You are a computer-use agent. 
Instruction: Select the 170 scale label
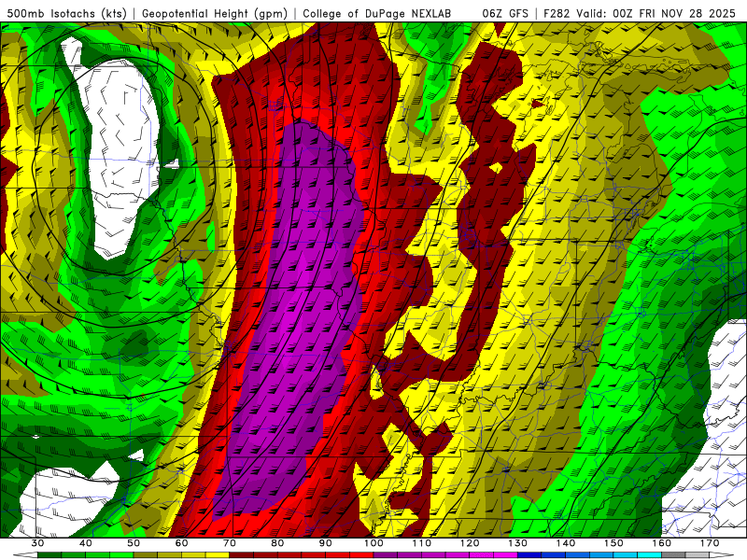(710, 543)
